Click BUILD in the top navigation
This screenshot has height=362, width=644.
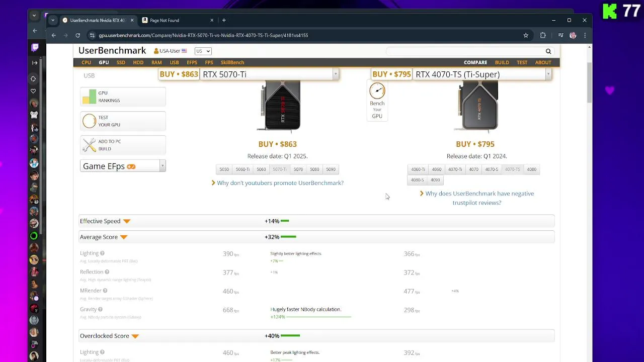click(502, 62)
